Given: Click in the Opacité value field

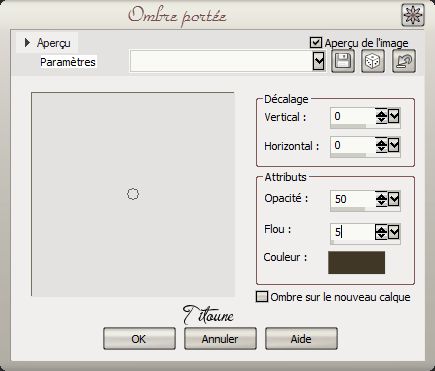Looking at the screenshot, I should pyautogui.click(x=353, y=199).
